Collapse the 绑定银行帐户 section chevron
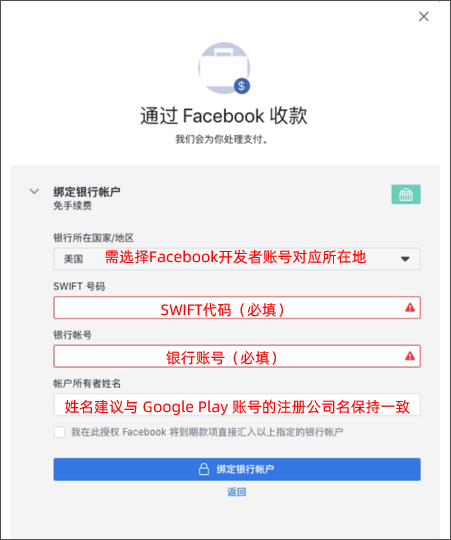Screen dimensions: 451x540 click(x=34, y=191)
